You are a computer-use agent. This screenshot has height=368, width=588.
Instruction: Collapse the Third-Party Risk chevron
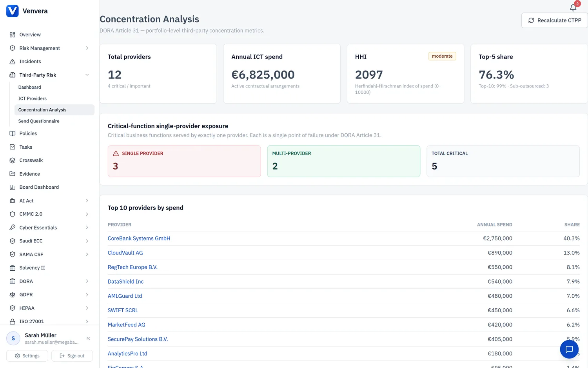tap(87, 75)
